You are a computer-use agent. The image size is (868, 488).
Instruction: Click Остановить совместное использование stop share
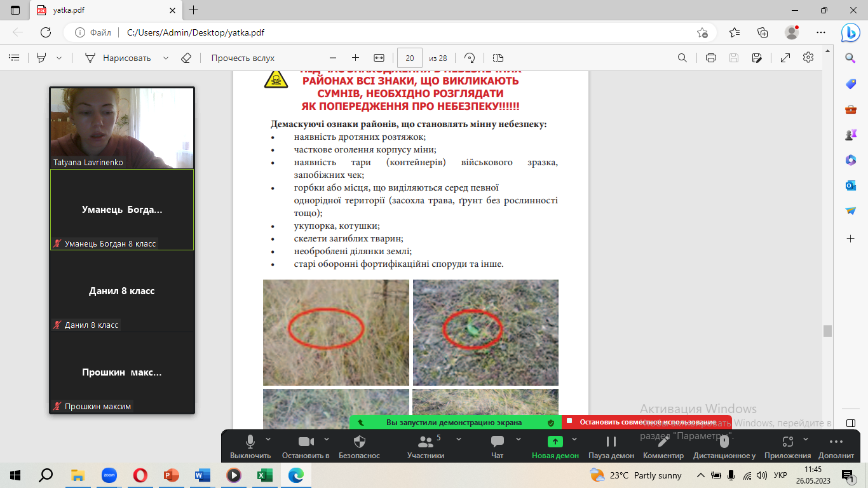[x=647, y=422]
